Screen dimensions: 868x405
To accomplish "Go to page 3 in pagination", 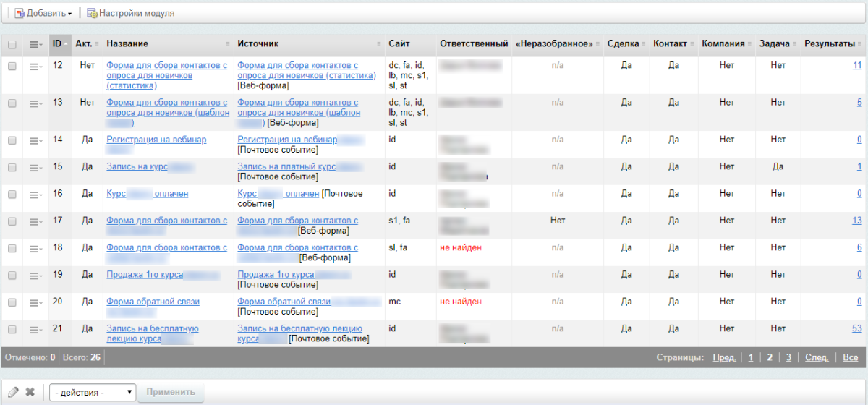I will point(788,357).
